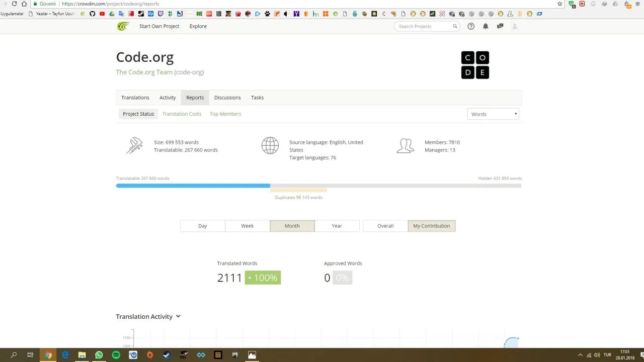
Task: Show hidden system tray icons
Action: (580, 355)
